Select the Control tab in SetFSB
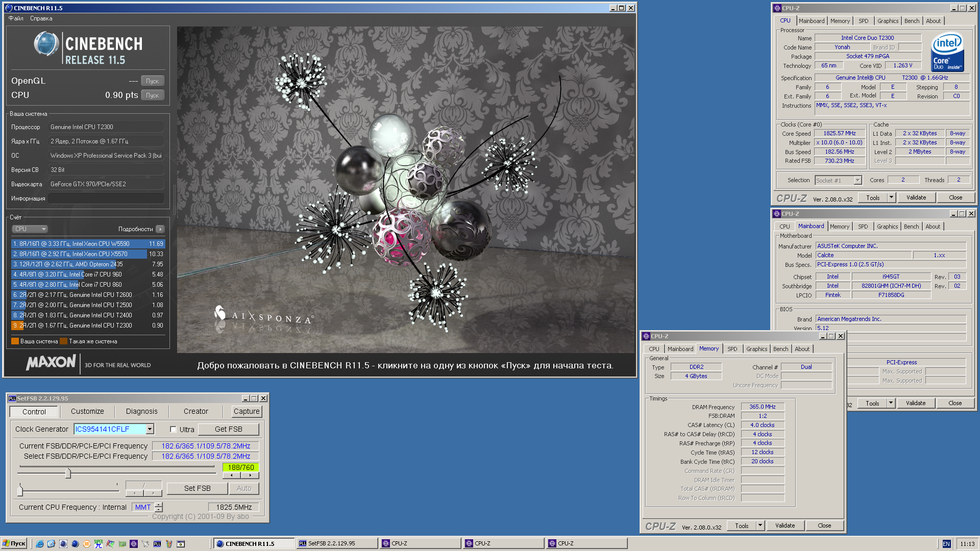 tap(34, 411)
